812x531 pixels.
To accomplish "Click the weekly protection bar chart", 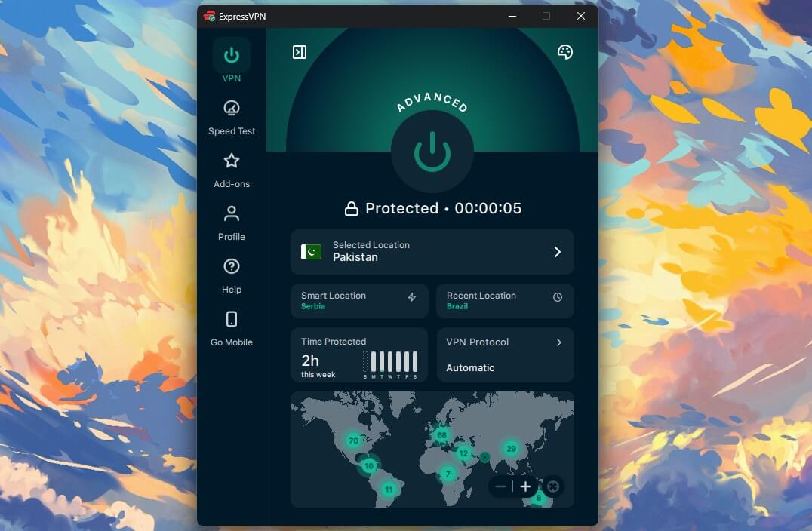I will click(390, 365).
